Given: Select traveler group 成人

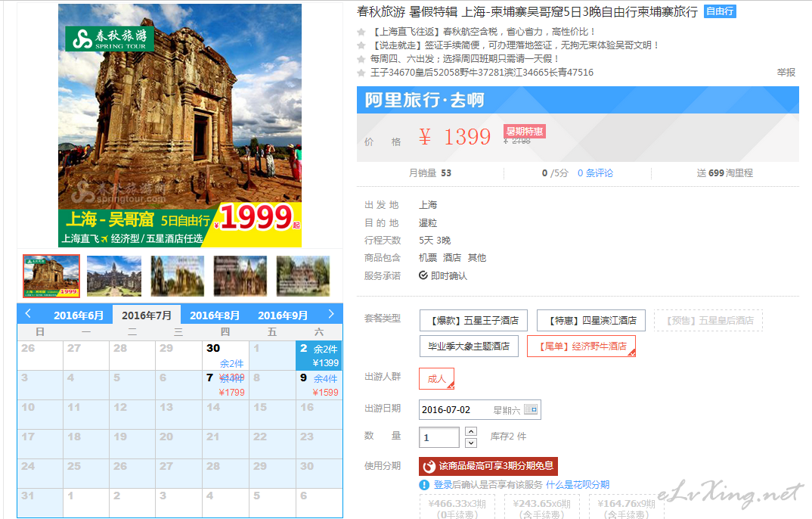Looking at the screenshot, I should (x=436, y=378).
